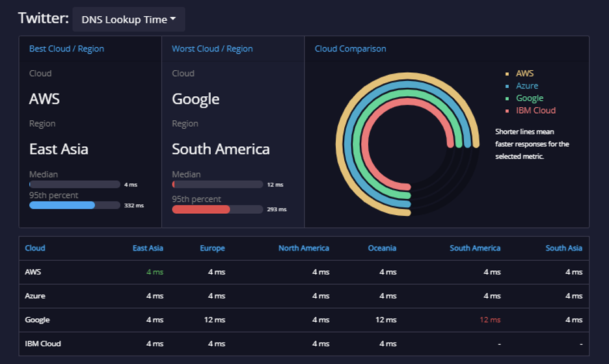Select the AWS row label in table

coord(33,272)
